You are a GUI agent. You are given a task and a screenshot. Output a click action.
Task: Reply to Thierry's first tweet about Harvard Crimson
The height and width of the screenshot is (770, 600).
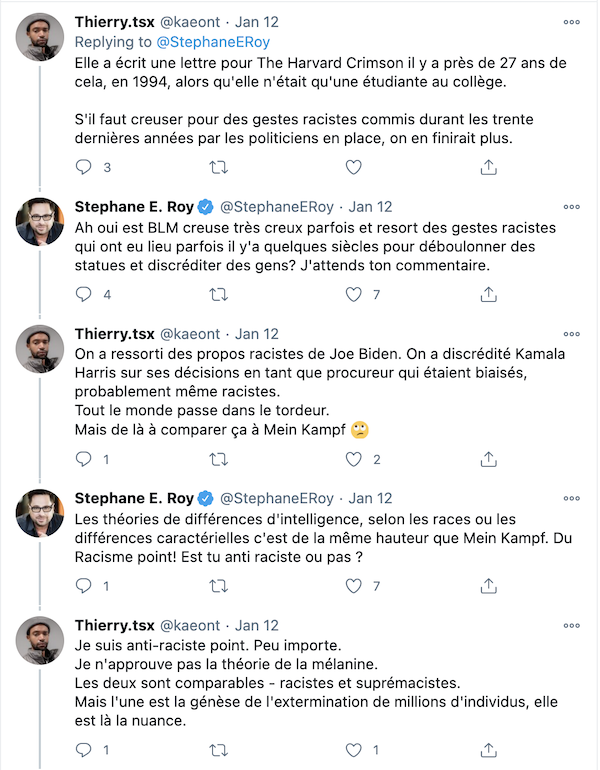pyautogui.click(x=83, y=167)
